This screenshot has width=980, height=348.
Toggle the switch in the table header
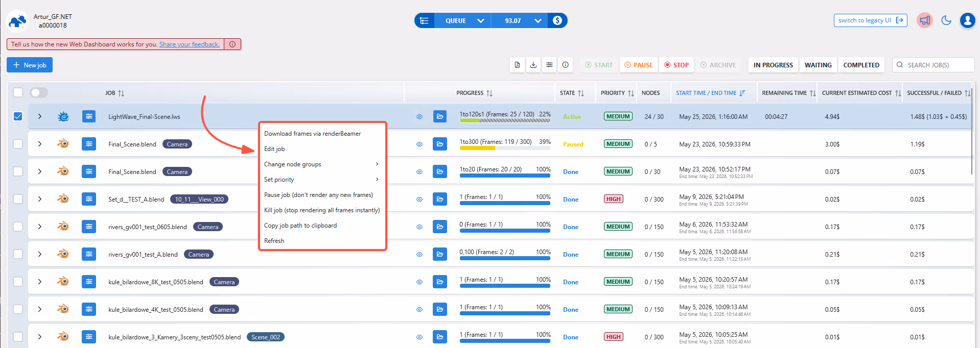pyautogui.click(x=39, y=92)
